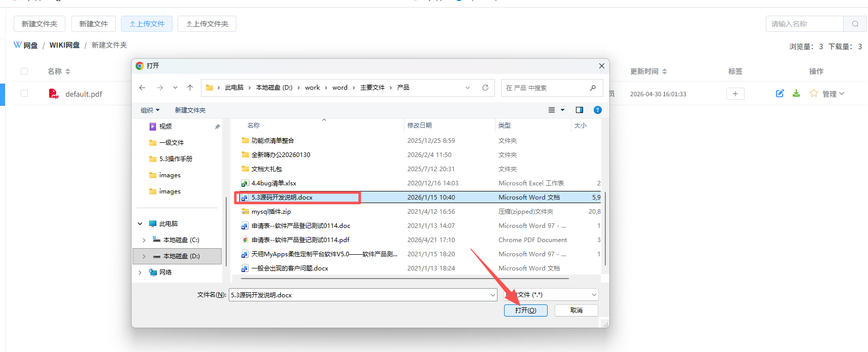868x352 pixels.
Task: Open the WIKI网盘 breadcrumb link
Action: pyautogui.click(x=64, y=45)
